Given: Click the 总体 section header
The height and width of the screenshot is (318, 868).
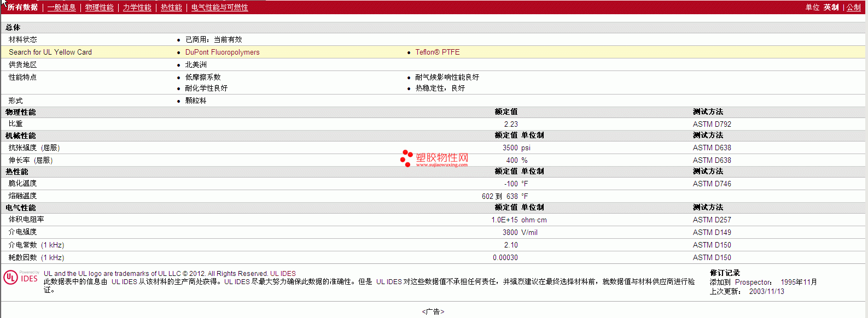Looking at the screenshot, I should [x=13, y=27].
